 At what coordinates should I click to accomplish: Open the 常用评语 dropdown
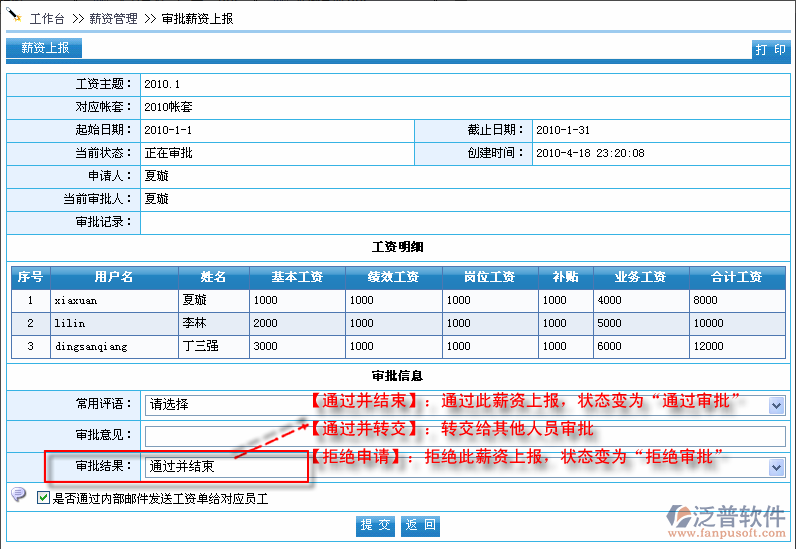tap(776, 405)
